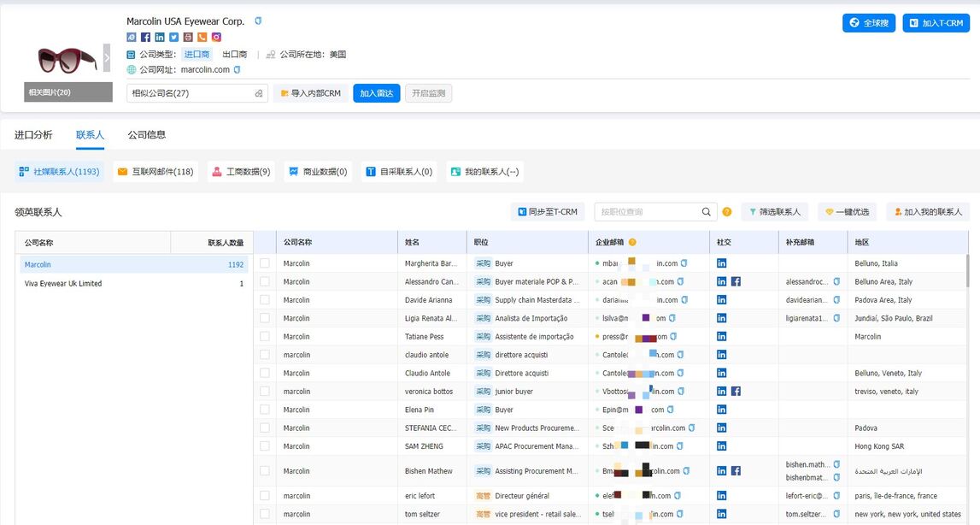Open LinkedIn profile of Margherita Bar...
This screenshot has width=980, height=525.
(x=722, y=263)
